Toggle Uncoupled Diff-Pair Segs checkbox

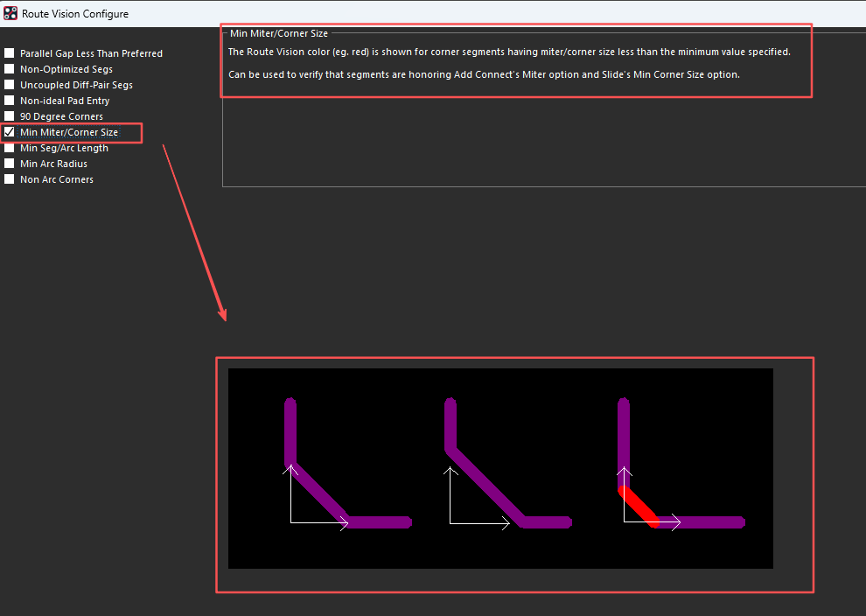10,85
